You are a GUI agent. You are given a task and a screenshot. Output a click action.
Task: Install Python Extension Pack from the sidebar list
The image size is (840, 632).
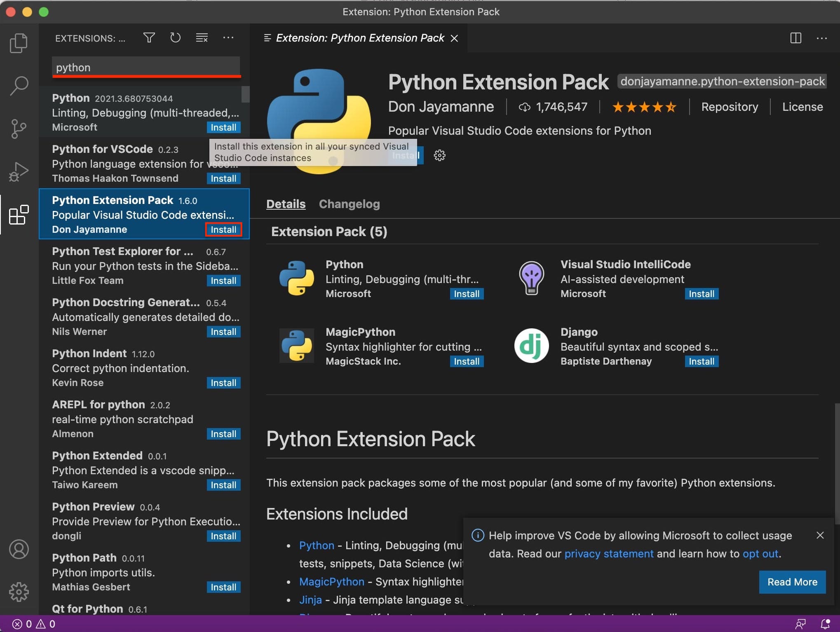tap(223, 229)
